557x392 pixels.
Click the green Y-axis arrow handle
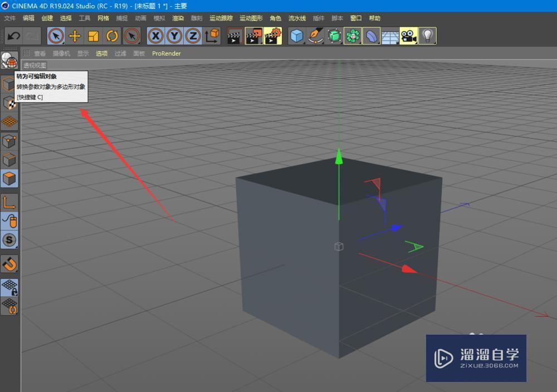(x=339, y=156)
